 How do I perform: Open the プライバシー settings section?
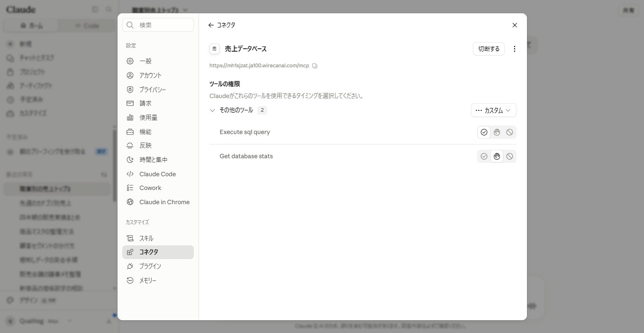click(158, 90)
